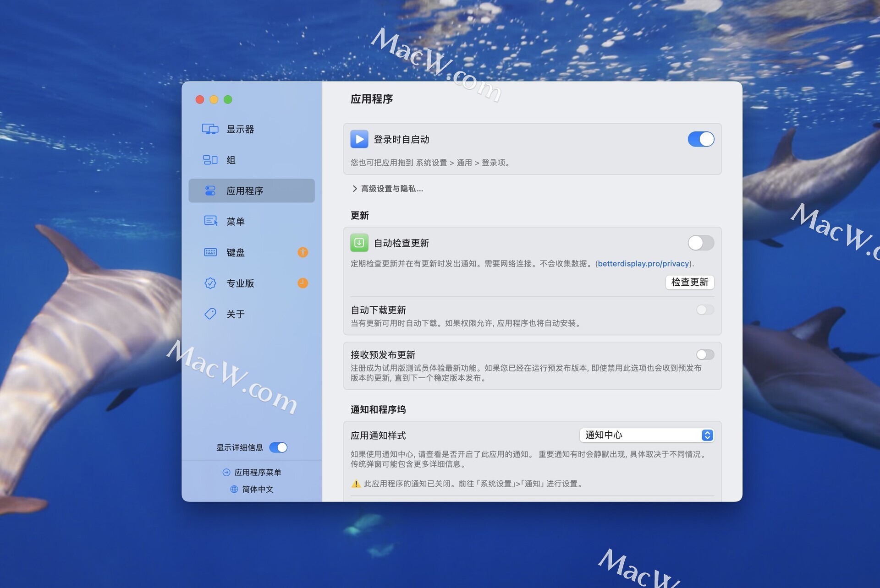
Task: Open the 通知中心 notification style dropdown
Action: tap(647, 435)
